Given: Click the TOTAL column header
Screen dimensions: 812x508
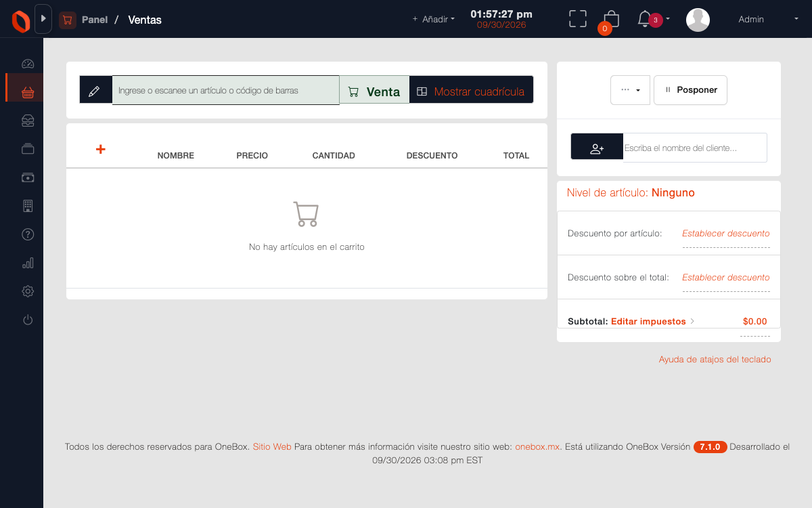Looking at the screenshot, I should (516, 156).
